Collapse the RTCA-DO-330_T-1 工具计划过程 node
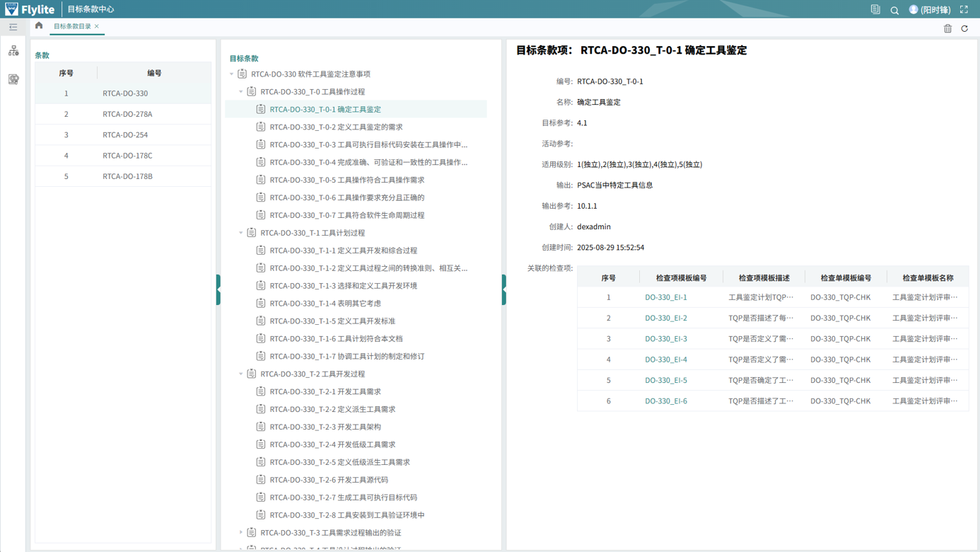This screenshot has width=980, height=552. (x=241, y=233)
